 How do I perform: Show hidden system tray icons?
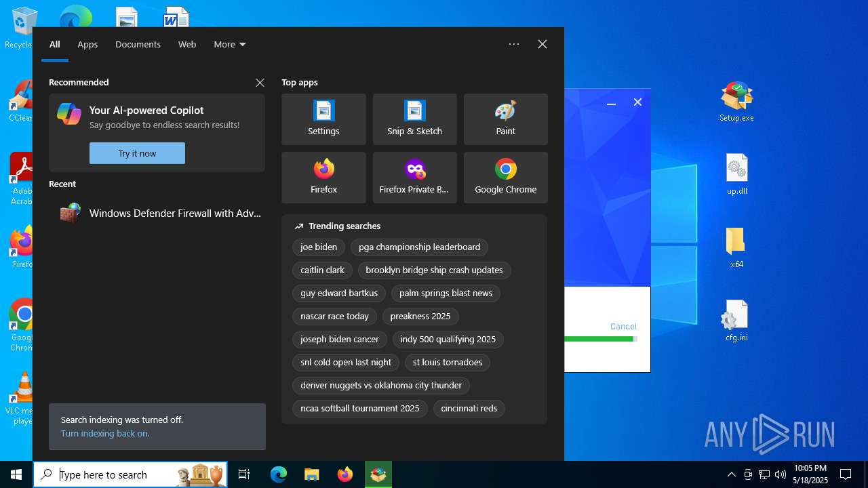pyautogui.click(x=732, y=474)
